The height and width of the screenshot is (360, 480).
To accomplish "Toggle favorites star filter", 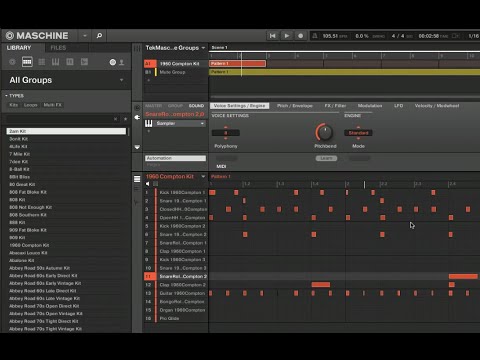I will [125, 119].
